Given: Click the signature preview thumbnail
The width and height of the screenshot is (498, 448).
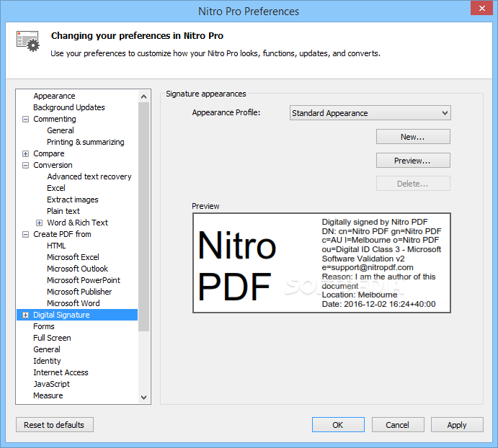Looking at the screenshot, I should [321, 263].
